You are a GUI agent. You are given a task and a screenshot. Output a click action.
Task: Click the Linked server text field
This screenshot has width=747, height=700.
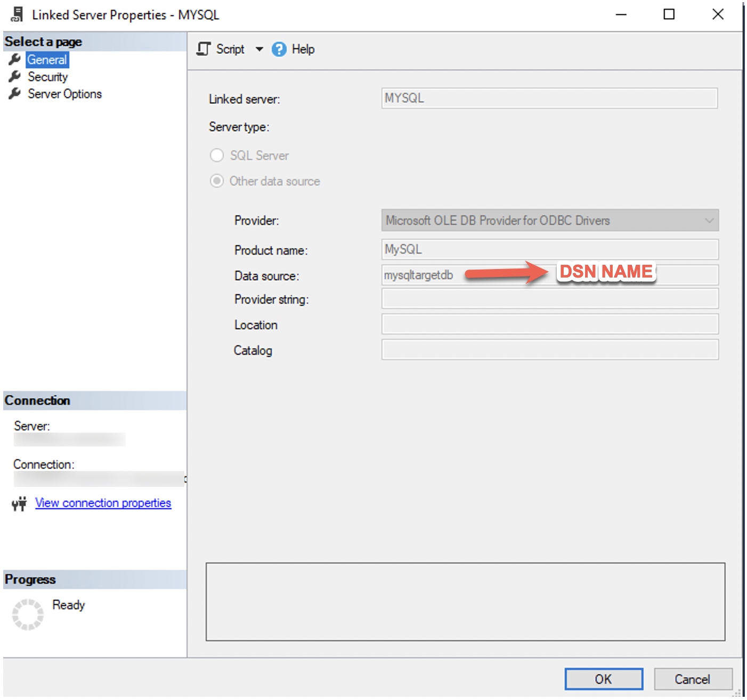coord(549,98)
